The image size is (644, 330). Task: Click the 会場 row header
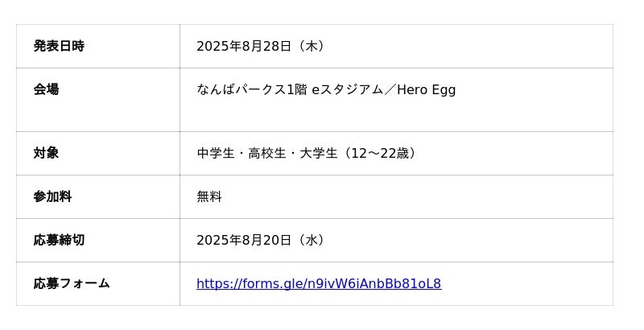46,89
